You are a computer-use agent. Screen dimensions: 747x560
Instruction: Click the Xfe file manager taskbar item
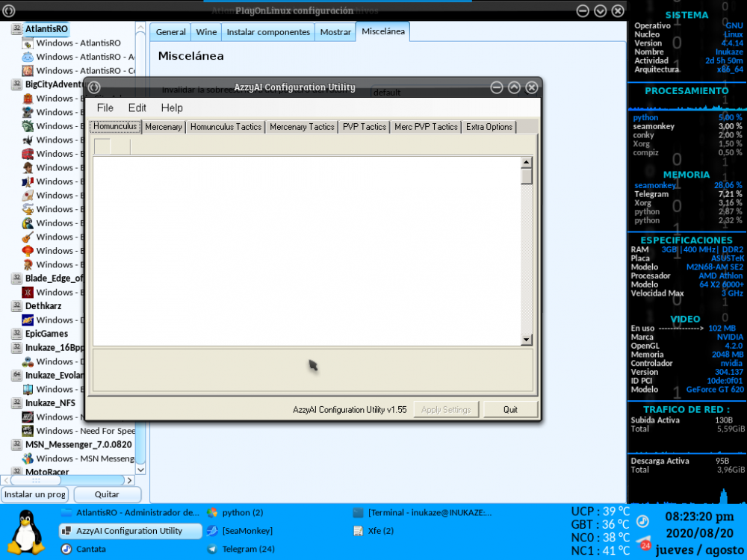[380, 531]
